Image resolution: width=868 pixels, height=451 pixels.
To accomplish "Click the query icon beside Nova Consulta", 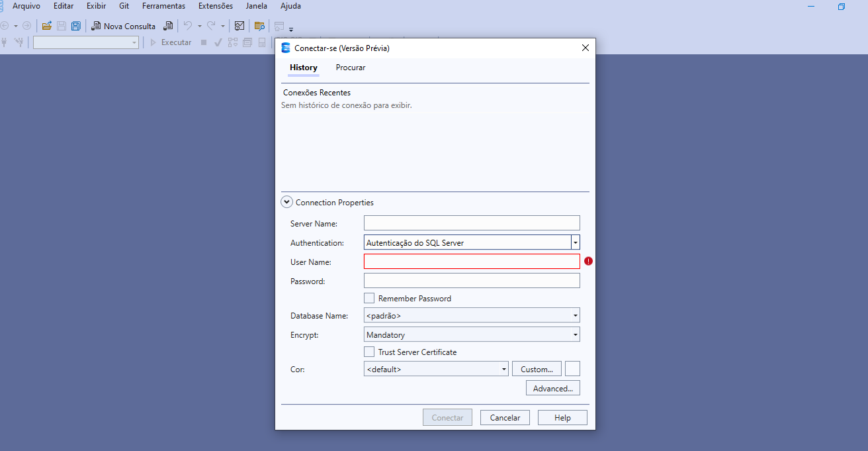I will (168, 26).
